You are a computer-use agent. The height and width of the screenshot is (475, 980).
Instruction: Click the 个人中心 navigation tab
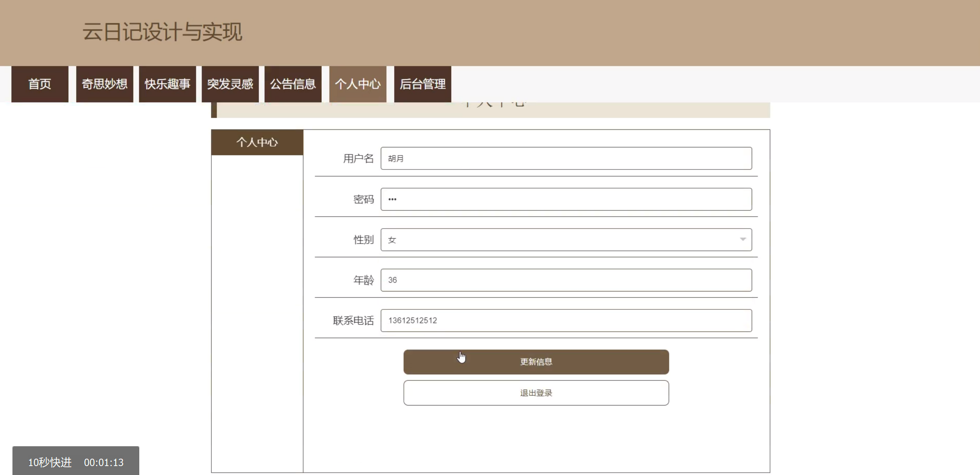358,84
